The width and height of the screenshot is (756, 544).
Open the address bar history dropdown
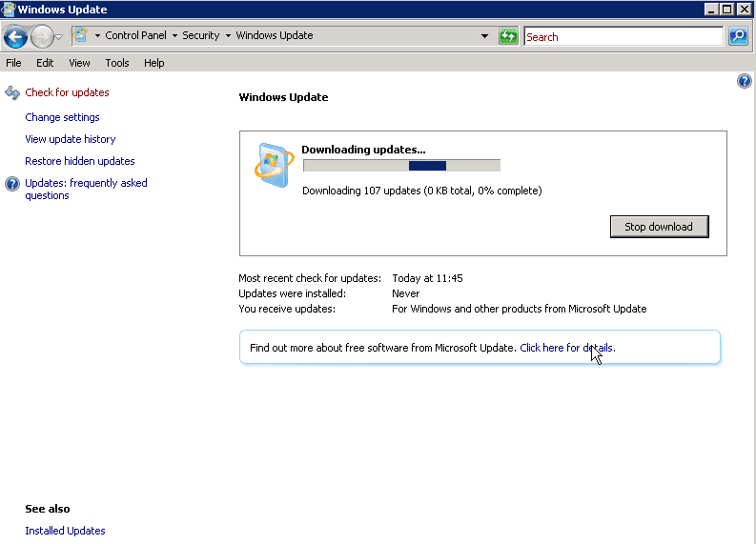pyautogui.click(x=484, y=36)
